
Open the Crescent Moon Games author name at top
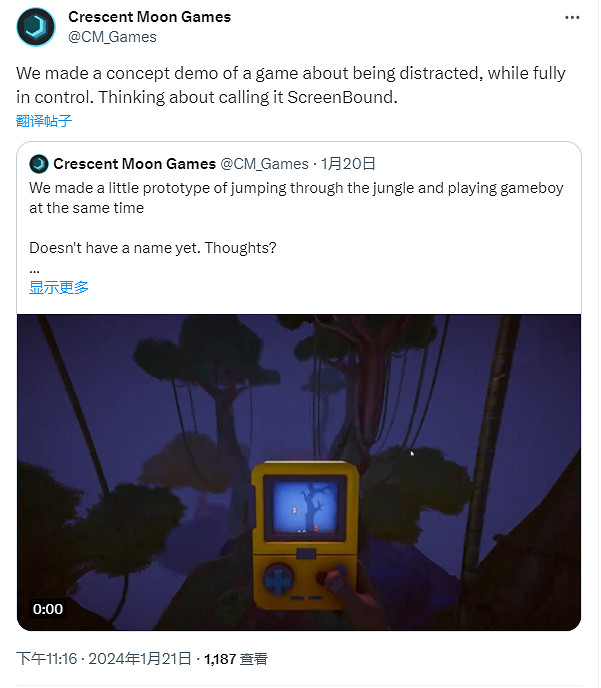click(149, 17)
